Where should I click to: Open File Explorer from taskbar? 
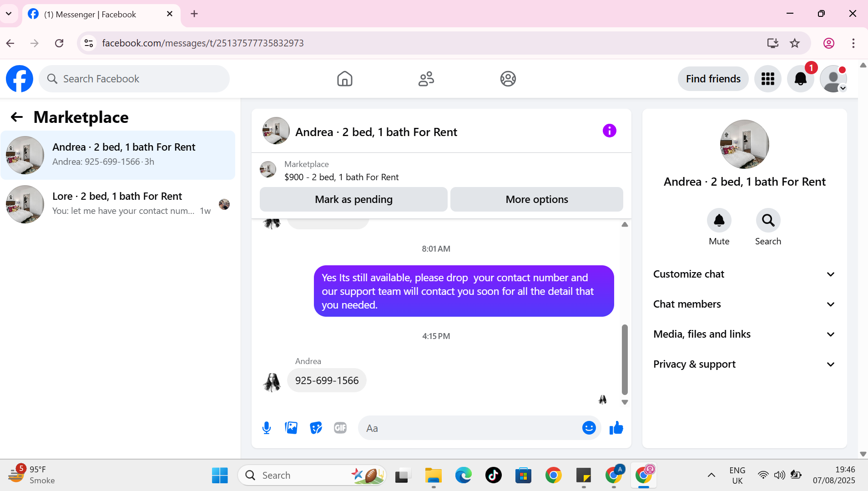(x=433, y=476)
